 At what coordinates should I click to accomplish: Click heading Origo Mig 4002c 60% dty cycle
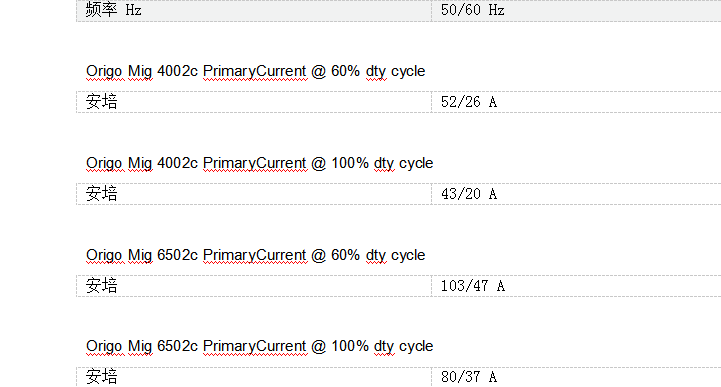(x=256, y=72)
